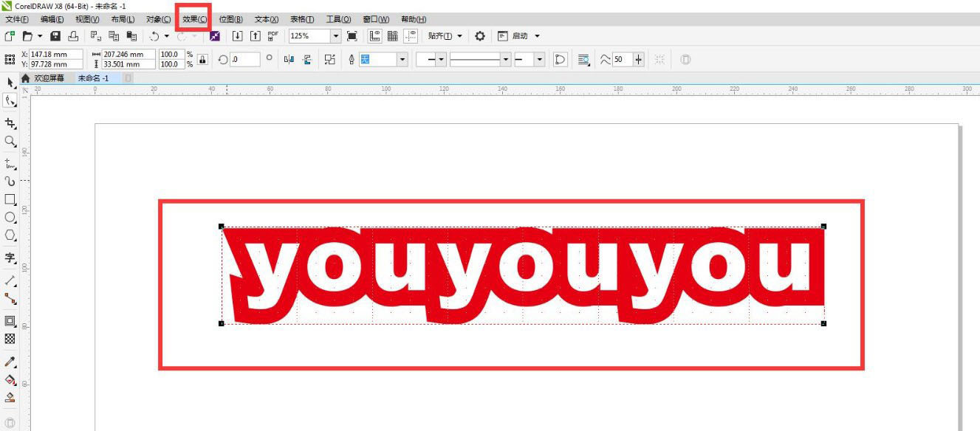Image resolution: width=980 pixels, height=431 pixels.
Task: Switch to the 欢迎屏幕 tab
Action: (x=49, y=78)
